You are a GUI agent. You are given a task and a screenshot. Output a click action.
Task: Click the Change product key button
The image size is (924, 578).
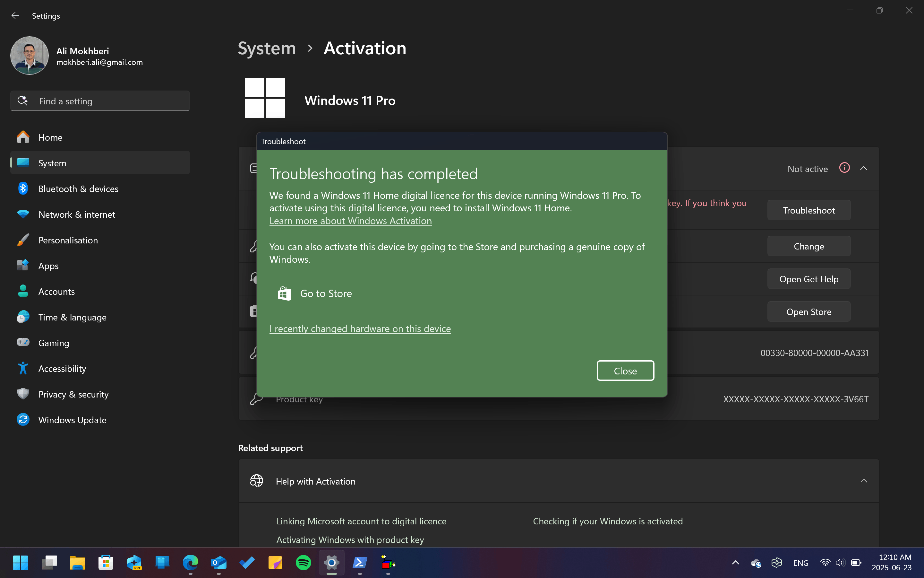point(809,246)
